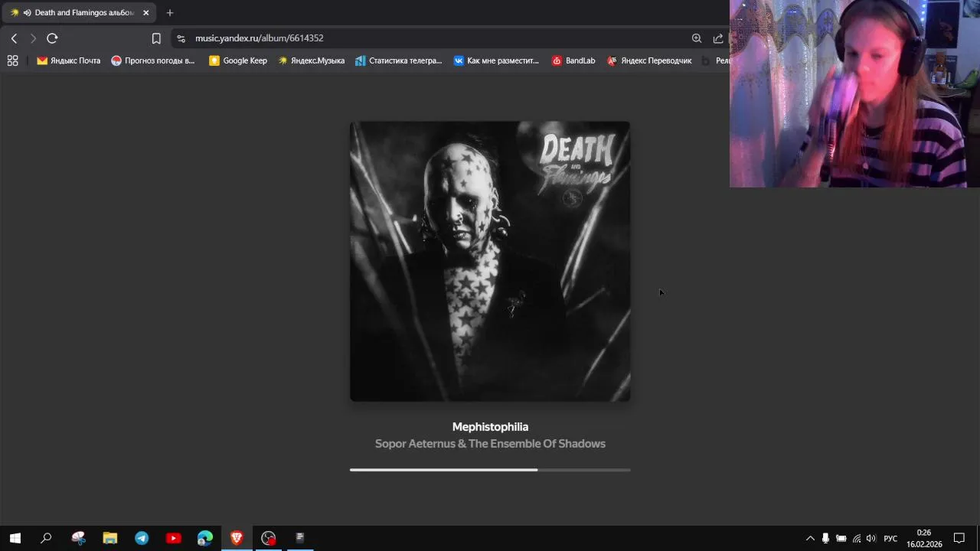The image size is (980, 551).
Task: Click the browser forward arrow
Action: pos(33,38)
